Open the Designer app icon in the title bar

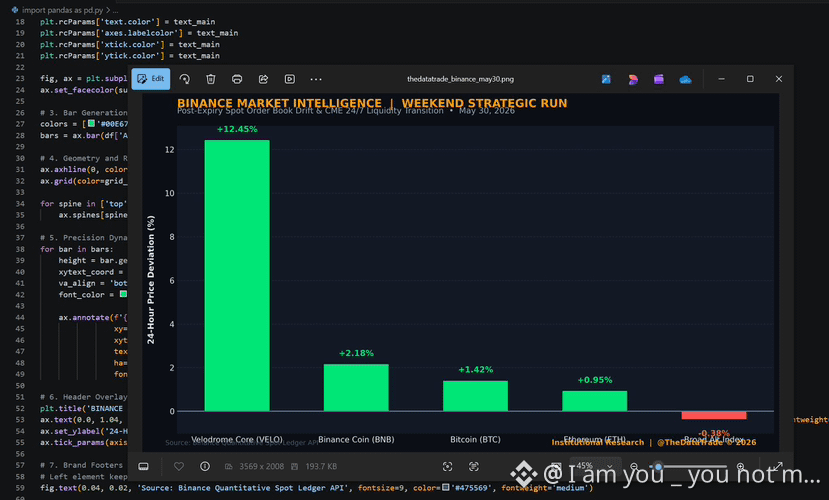click(x=633, y=79)
